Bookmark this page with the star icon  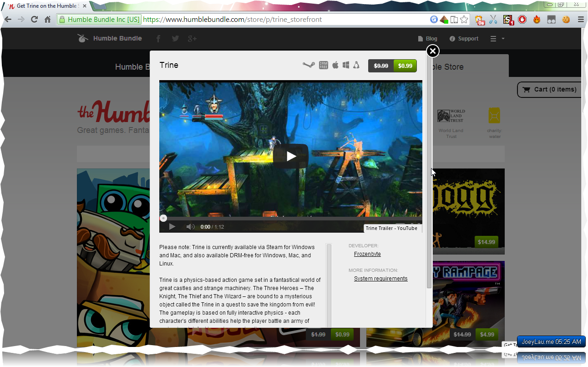click(464, 20)
